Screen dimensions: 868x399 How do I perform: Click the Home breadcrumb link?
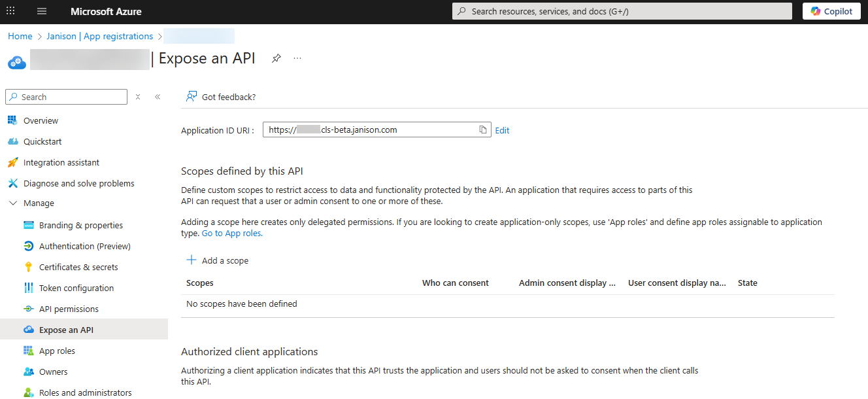pos(20,37)
